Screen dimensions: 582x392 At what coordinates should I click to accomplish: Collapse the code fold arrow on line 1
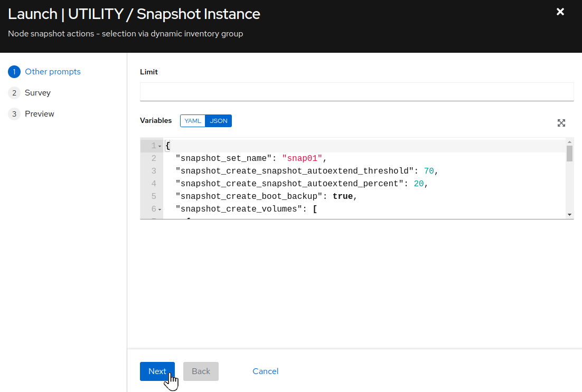[x=160, y=146]
